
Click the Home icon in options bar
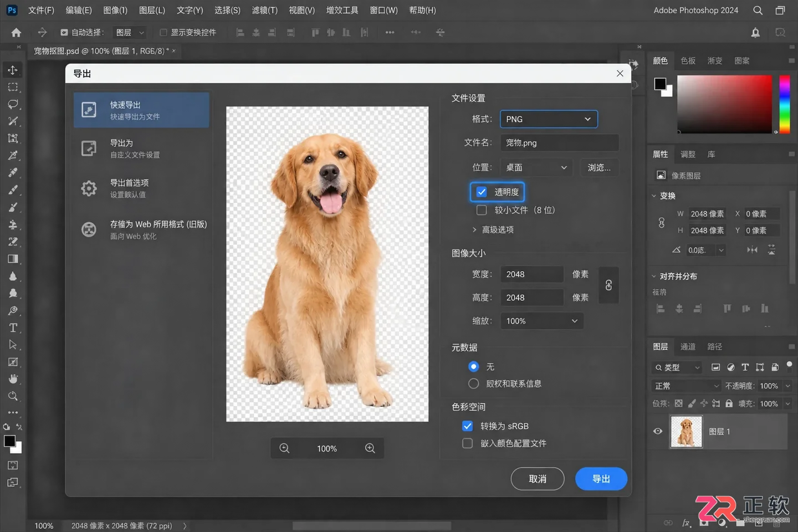[16, 33]
